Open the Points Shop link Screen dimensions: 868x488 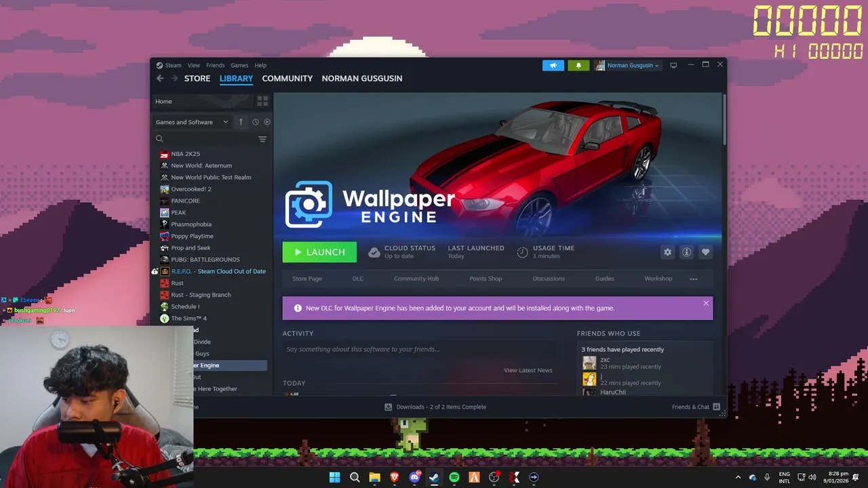tap(486, 279)
